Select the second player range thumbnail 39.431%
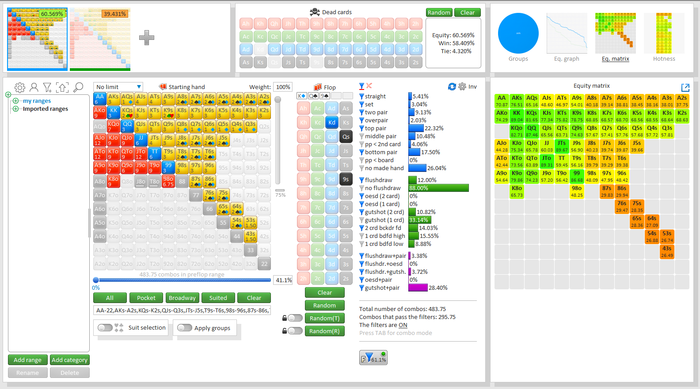 [x=100, y=39]
